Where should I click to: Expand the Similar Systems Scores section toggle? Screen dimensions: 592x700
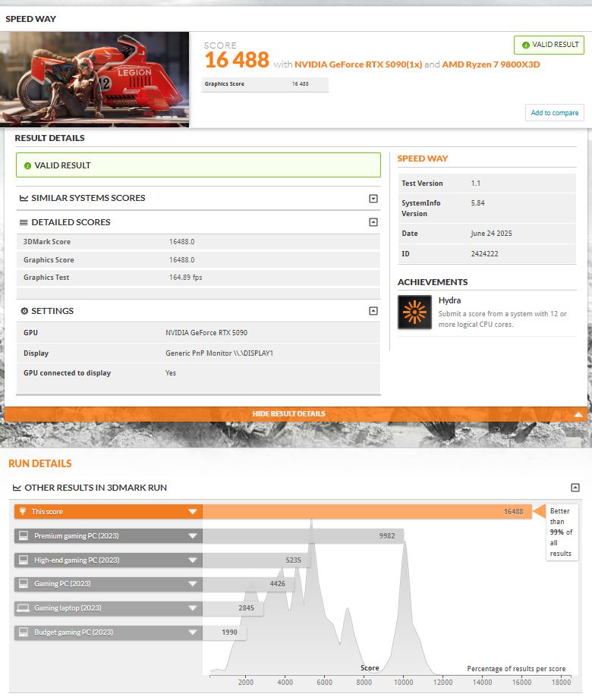coord(373,198)
